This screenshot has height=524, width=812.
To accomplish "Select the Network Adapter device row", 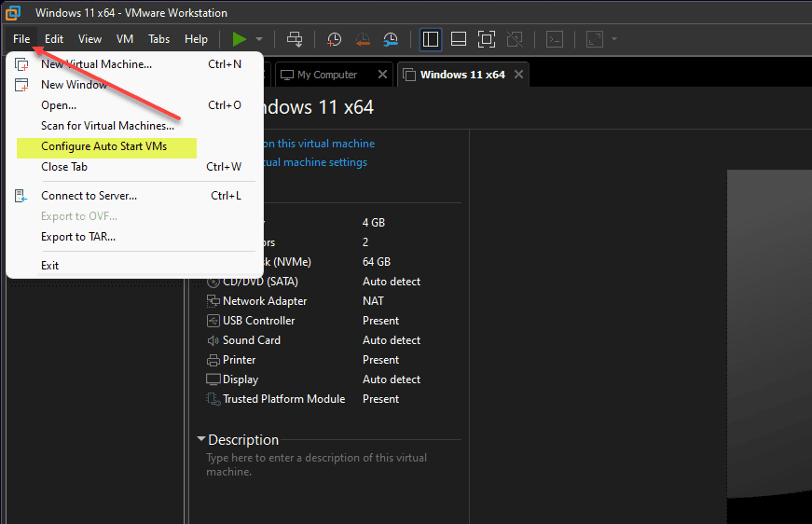I will click(x=332, y=301).
